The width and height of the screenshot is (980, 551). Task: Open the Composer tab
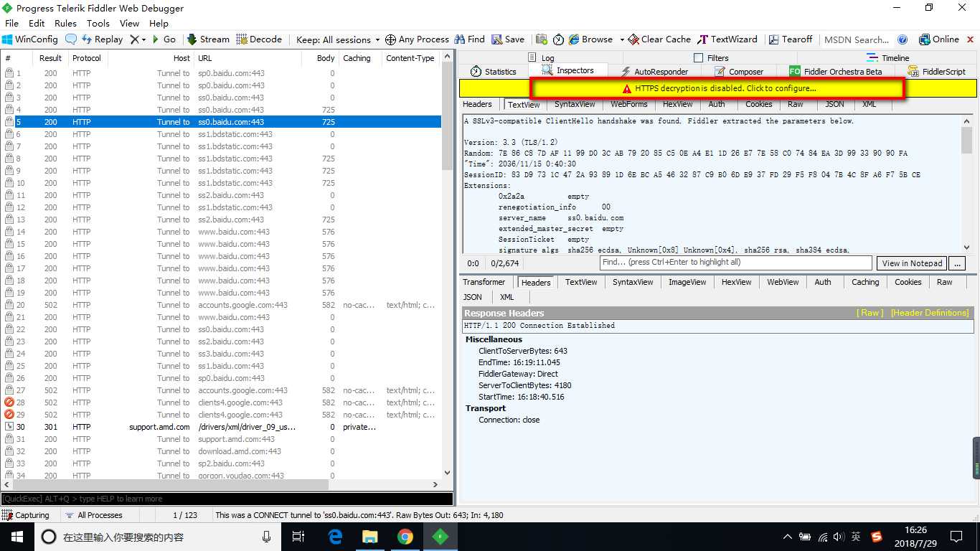(739, 71)
